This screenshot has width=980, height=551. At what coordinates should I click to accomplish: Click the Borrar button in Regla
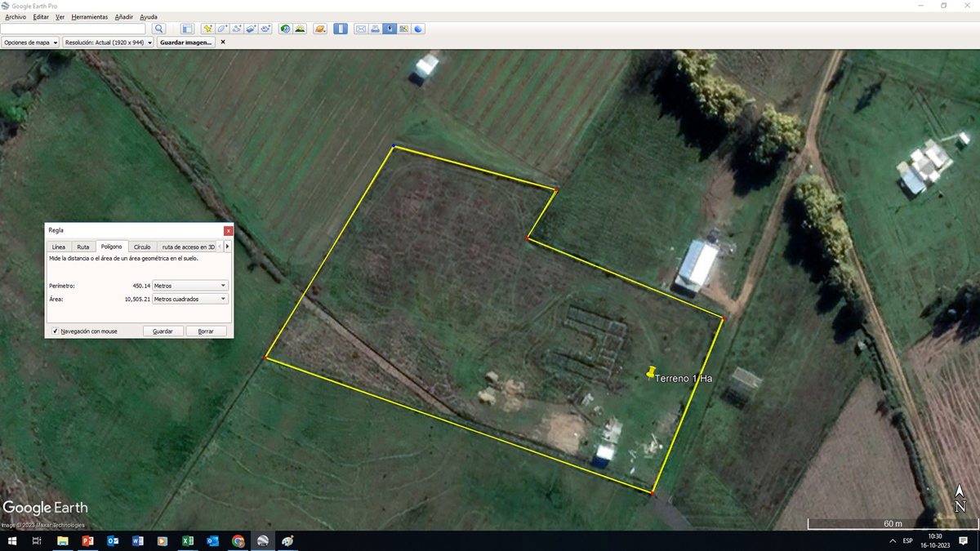(206, 331)
